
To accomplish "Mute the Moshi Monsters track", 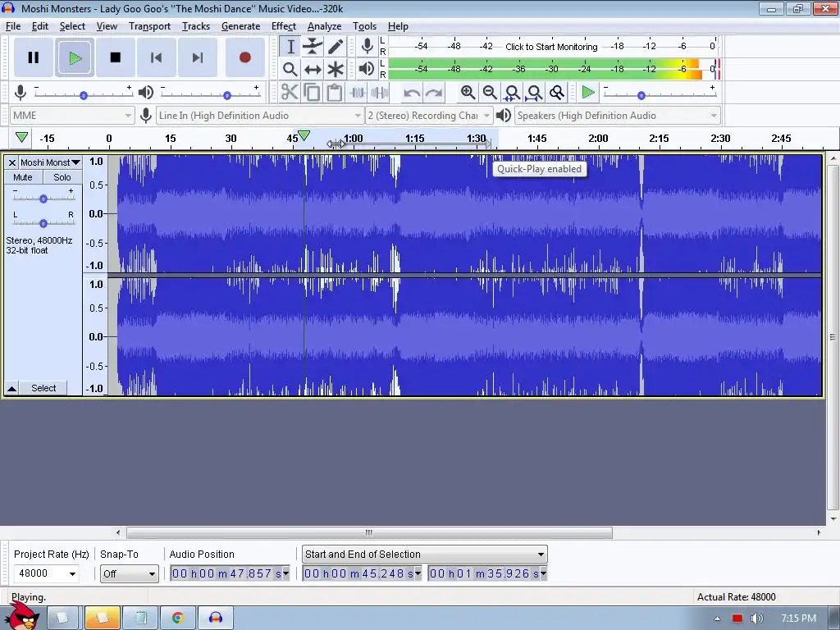I will 22,177.
